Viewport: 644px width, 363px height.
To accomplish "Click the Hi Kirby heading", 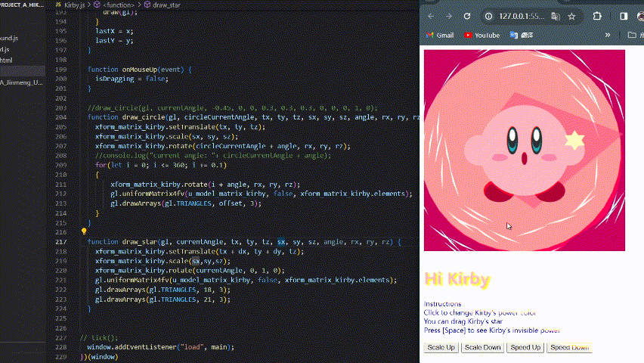I will [x=457, y=280].
